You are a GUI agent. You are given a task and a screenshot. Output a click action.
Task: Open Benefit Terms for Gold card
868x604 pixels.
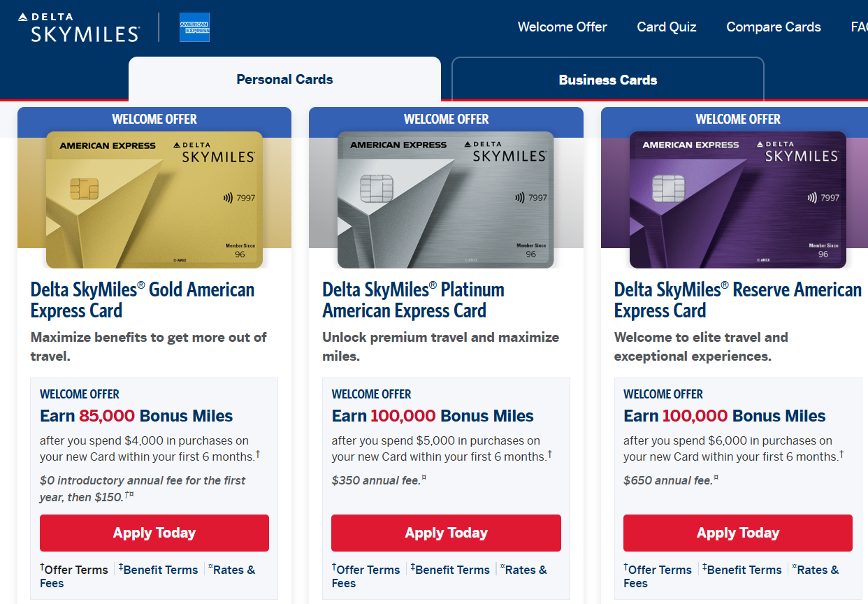pyautogui.click(x=160, y=570)
